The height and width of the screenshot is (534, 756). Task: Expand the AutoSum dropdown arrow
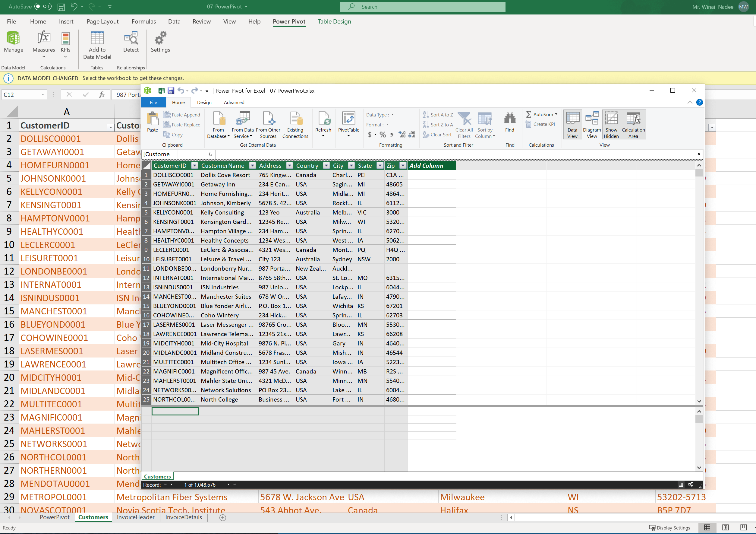(x=556, y=114)
